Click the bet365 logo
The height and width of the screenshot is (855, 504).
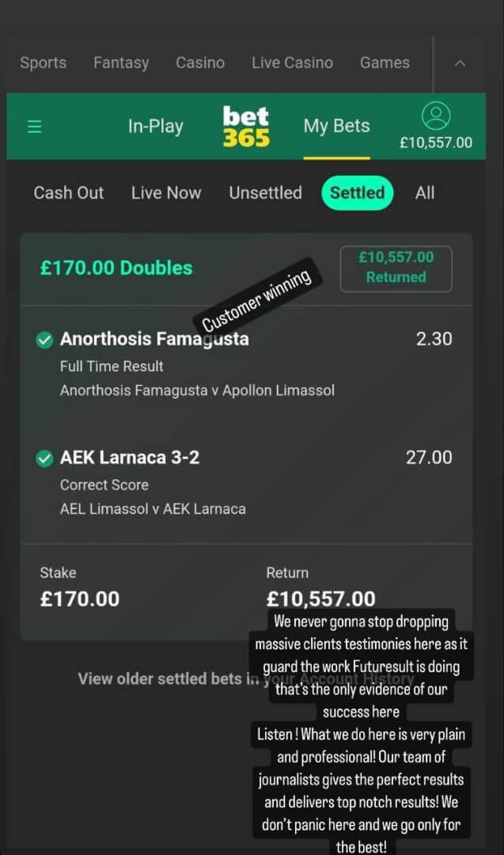click(246, 127)
